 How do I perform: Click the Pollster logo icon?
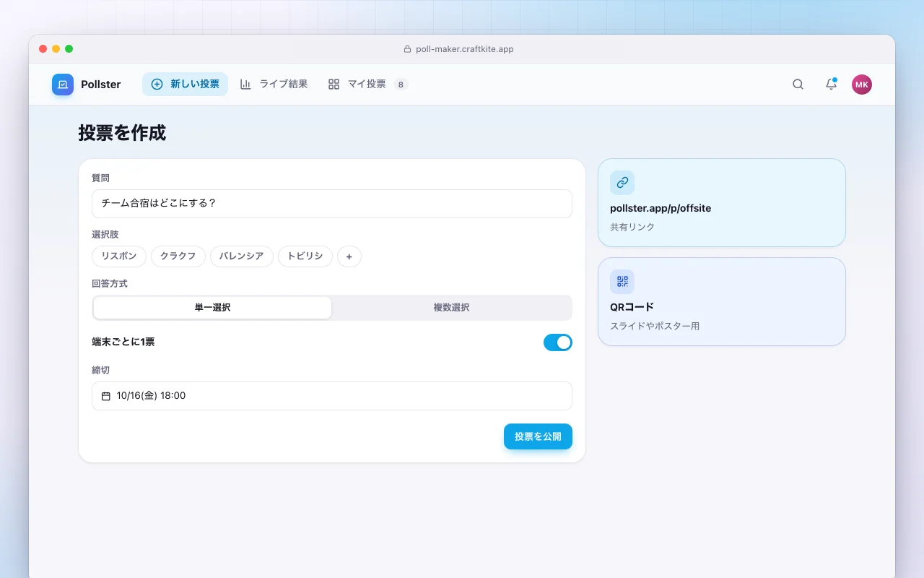tap(63, 85)
